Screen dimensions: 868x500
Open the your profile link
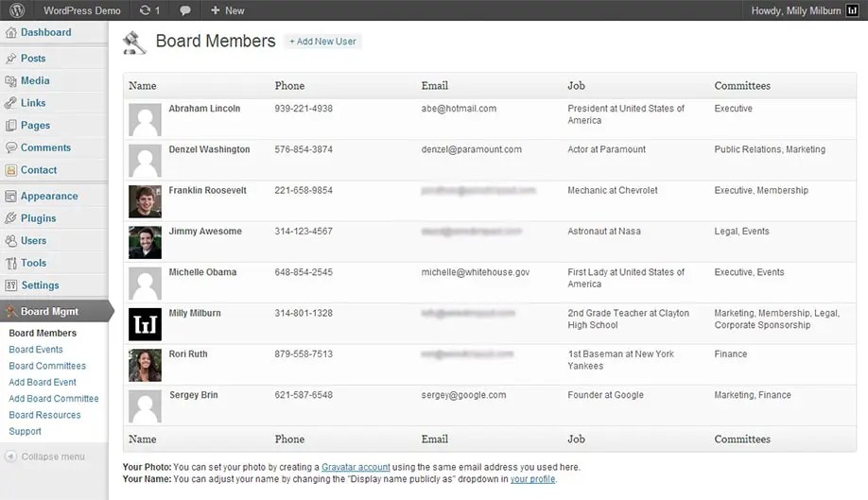pos(532,479)
